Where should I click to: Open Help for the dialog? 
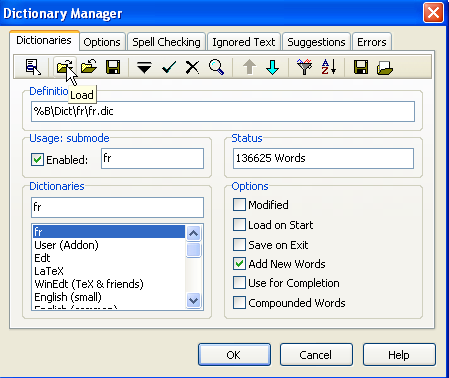click(x=399, y=355)
